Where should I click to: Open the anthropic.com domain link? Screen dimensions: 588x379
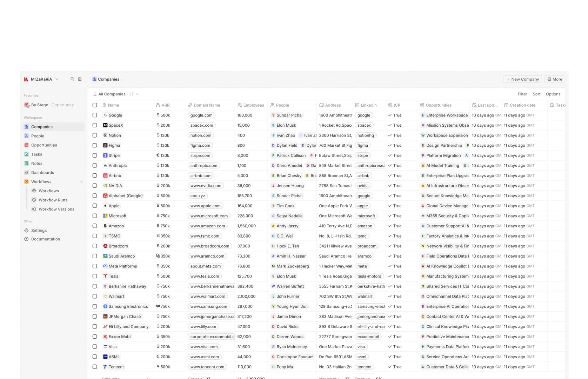tap(204, 165)
